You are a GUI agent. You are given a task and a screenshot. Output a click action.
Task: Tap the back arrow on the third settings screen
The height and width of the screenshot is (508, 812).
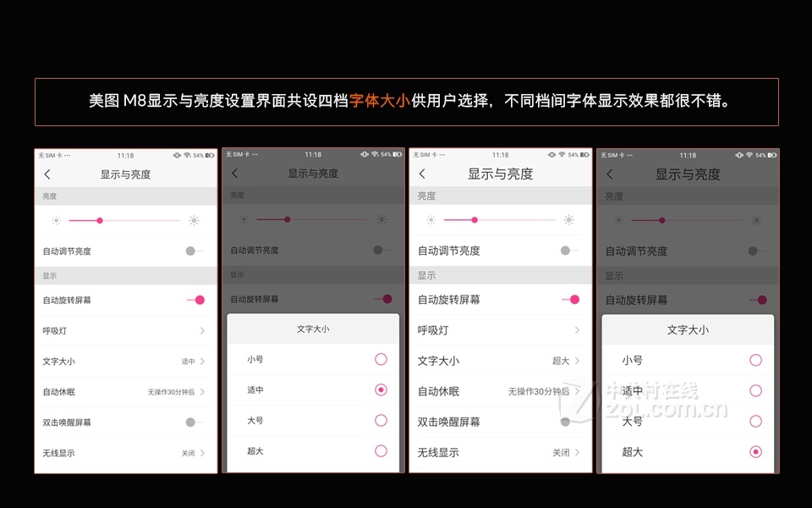[x=422, y=173]
